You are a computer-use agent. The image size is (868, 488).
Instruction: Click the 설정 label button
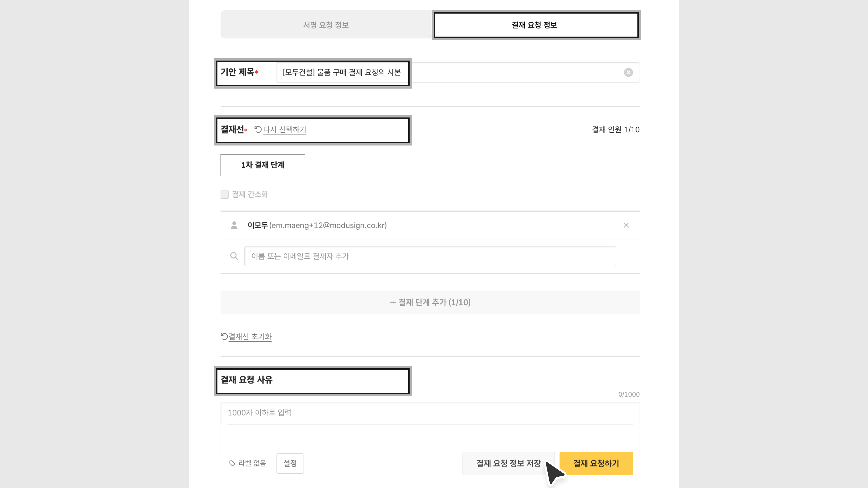click(x=290, y=463)
